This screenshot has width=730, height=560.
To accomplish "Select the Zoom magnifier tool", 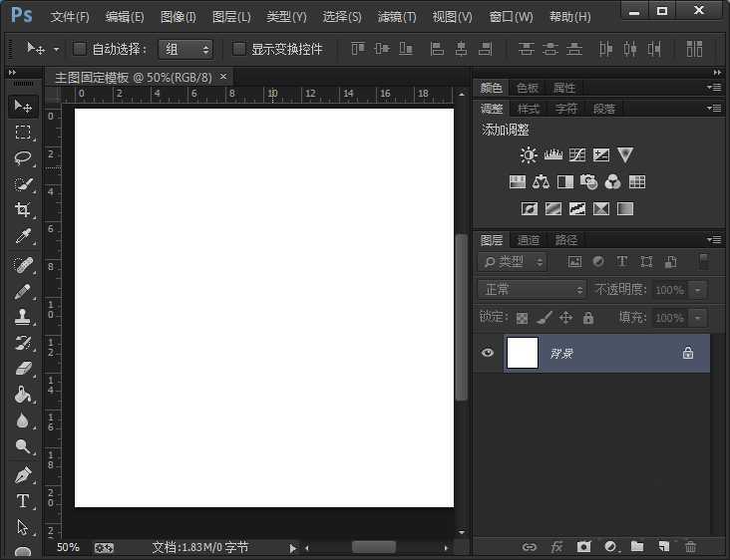I will tap(23, 447).
